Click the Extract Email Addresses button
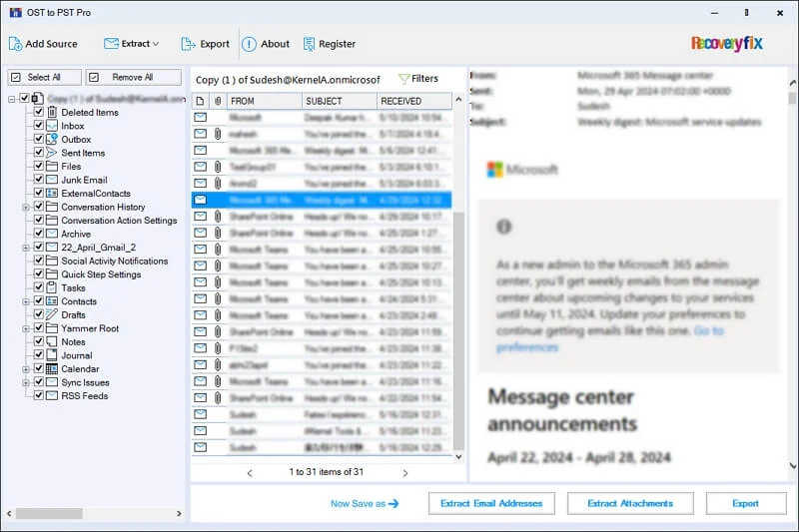The width and height of the screenshot is (799, 532). click(491, 503)
